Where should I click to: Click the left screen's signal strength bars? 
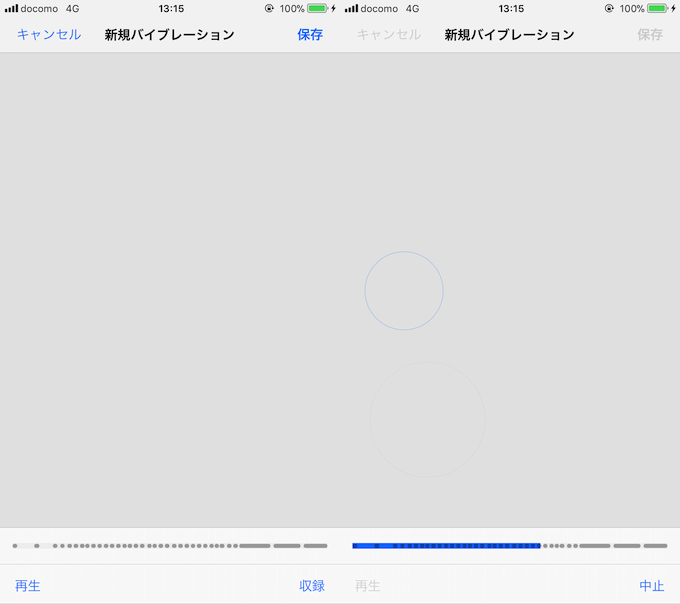11,9
